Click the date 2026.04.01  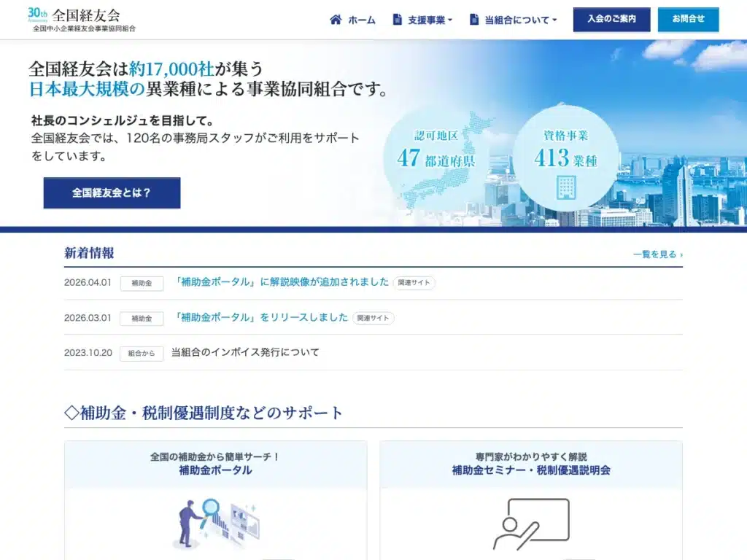point(88,282)
